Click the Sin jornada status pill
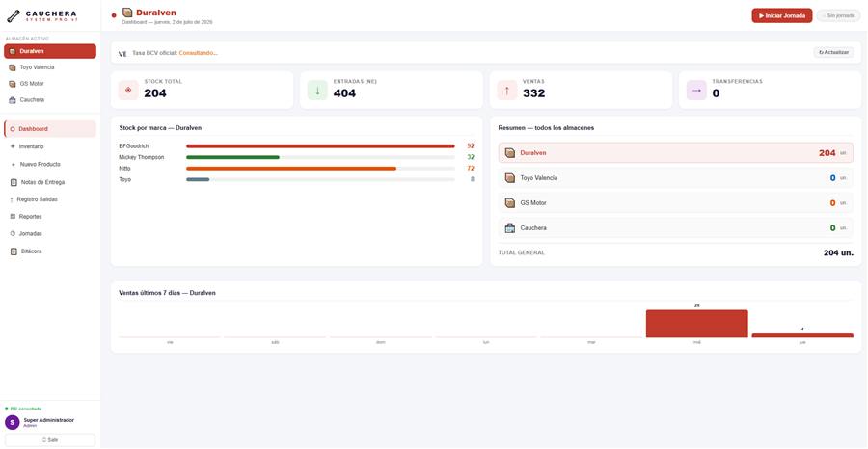This screenshot has width=868, height=449. pyautogui.click(x=839, y=15)
